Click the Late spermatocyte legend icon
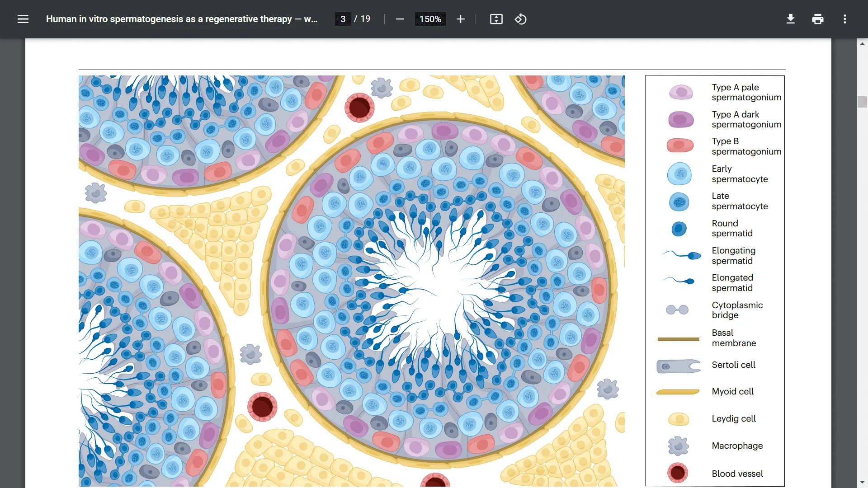 point(679,202)
